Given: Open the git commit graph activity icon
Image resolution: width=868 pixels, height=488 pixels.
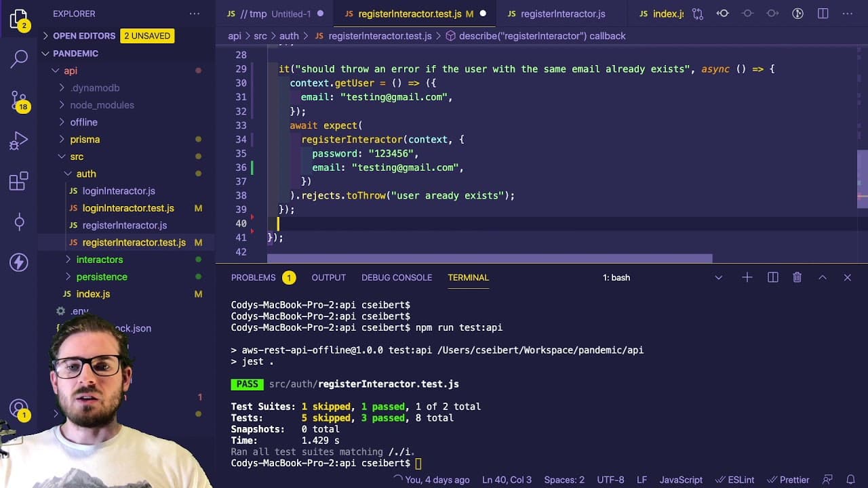Looking at the screenshot, I should (x=19, y=222).
